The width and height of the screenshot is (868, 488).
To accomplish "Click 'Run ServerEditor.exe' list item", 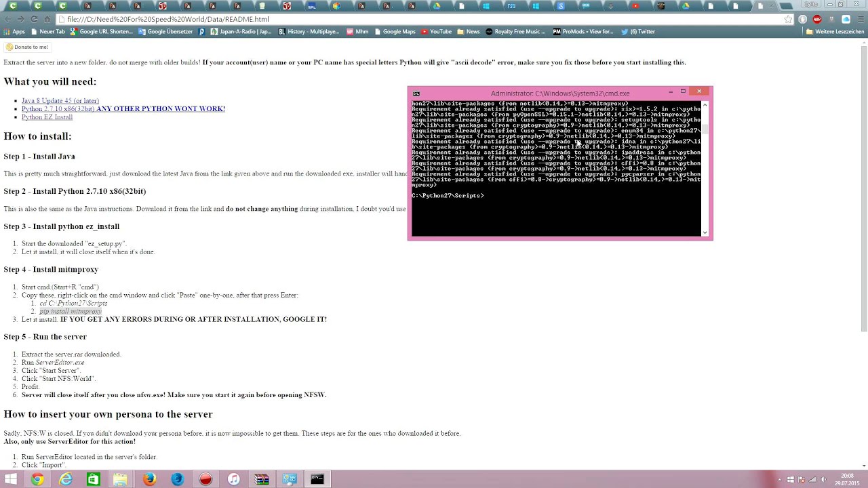I will click(53, 362).
